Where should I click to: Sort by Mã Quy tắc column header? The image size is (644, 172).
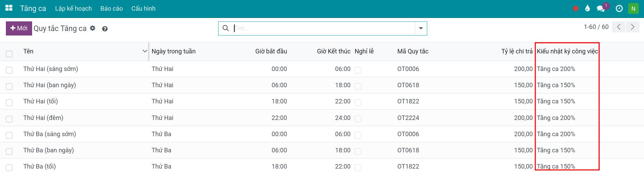413,51
